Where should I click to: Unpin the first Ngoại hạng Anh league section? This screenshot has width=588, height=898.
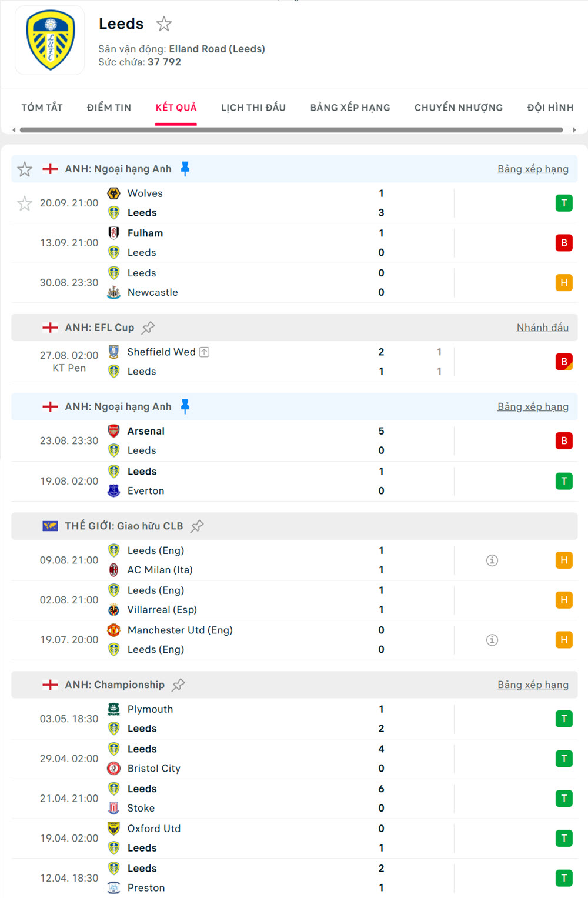pos(185,169)
